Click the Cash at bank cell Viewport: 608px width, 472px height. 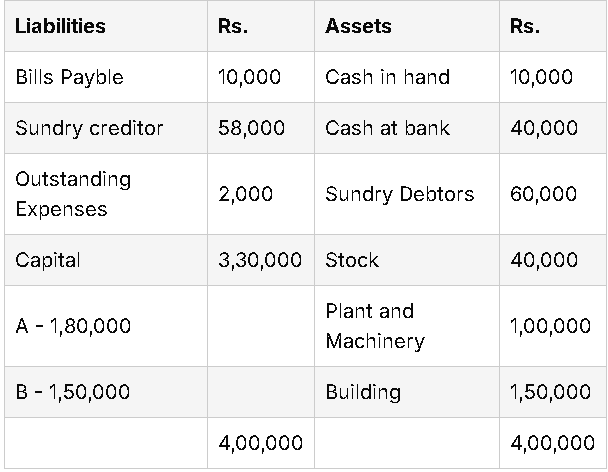click(x=387, y=128)
